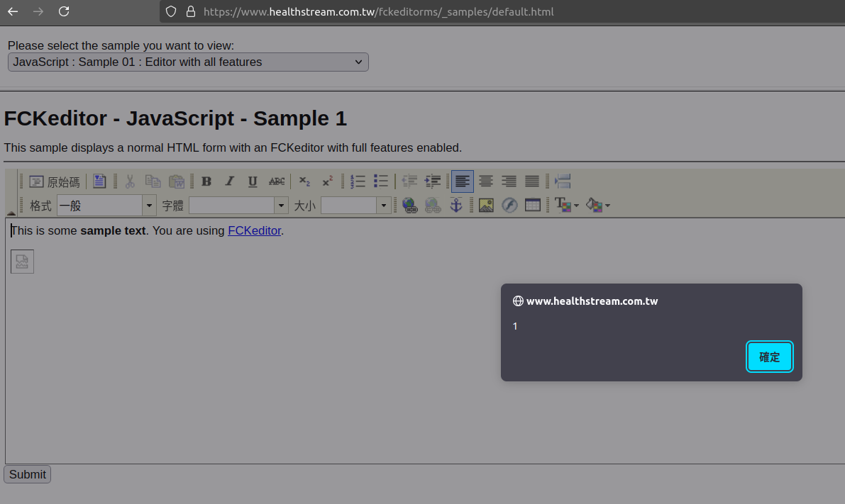Click the padlock site info icon
The height and width of the screenshot is (504, 845).
(x=191, y=11)
